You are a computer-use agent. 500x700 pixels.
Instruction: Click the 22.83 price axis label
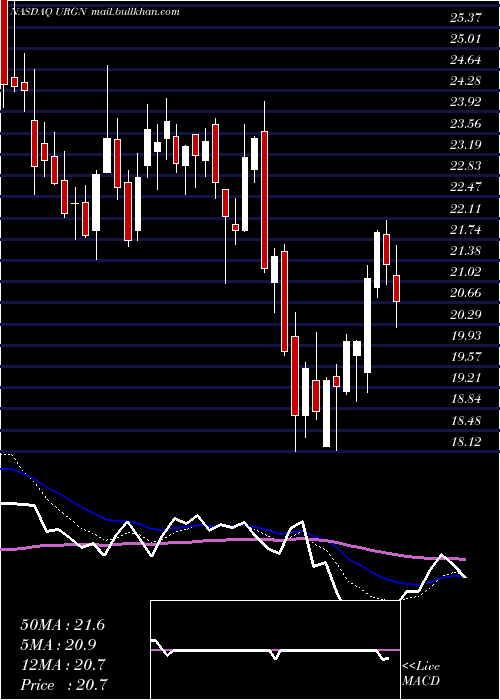click(466, 166)
